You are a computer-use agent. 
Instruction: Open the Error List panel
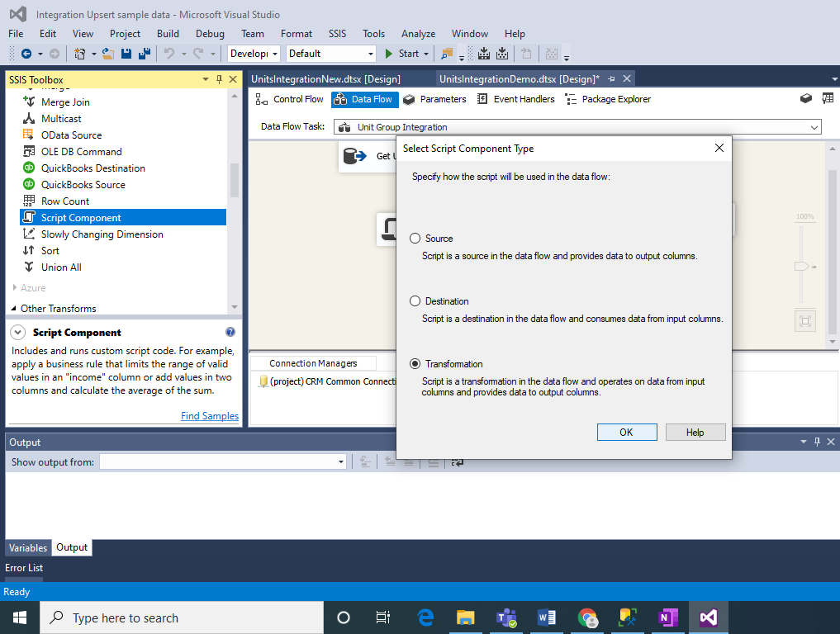click(24, 568)
